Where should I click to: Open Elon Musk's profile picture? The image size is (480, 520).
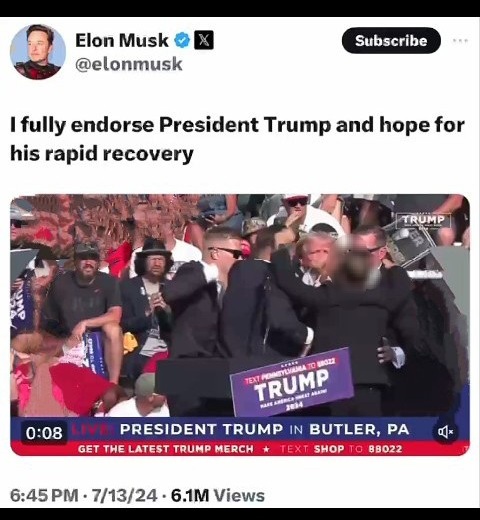click(37, 52)
